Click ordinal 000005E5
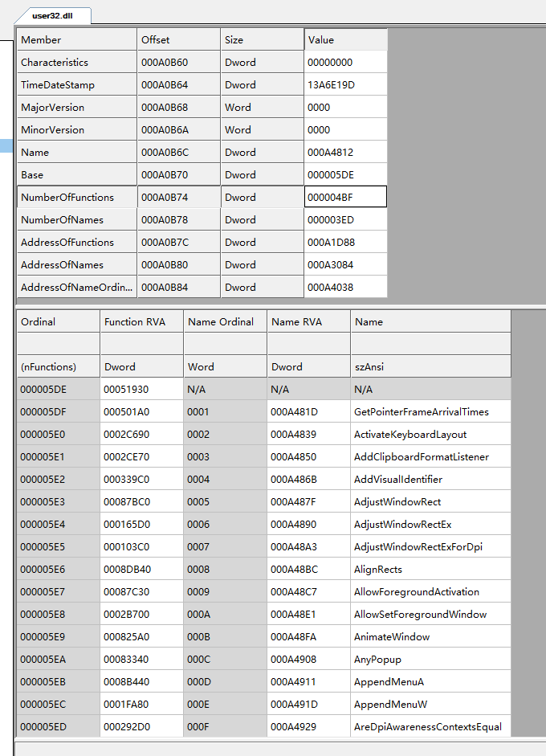 [x=59, y=547]
